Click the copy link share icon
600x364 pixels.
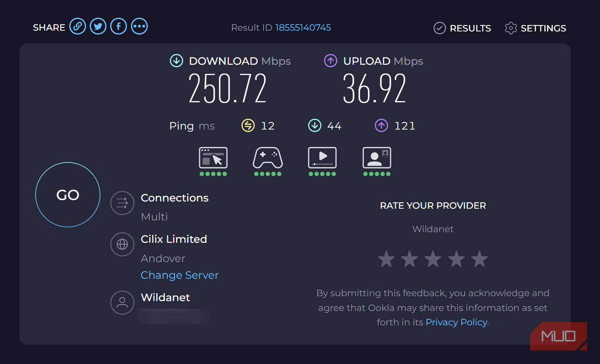point(78,27)
